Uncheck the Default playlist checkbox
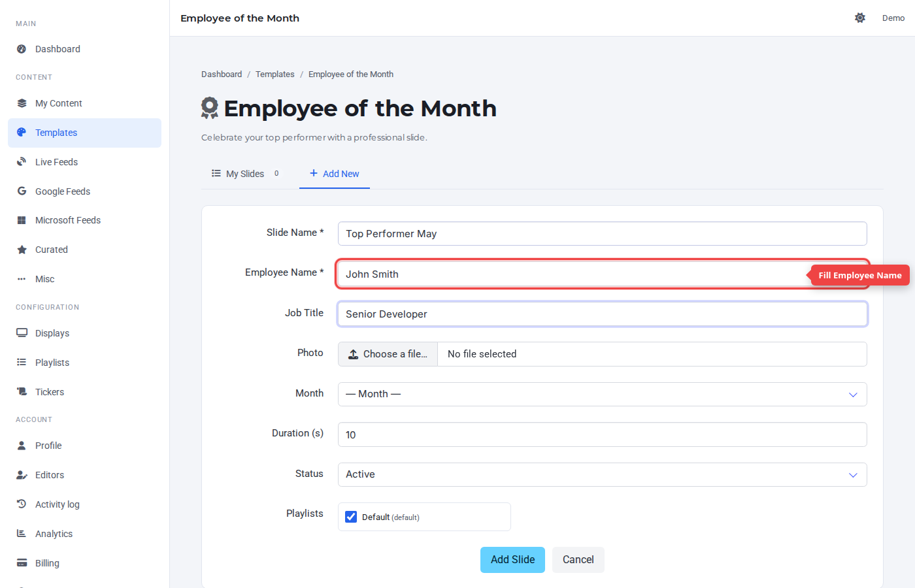This screenshot has height=588, width=915. point(351,517)
